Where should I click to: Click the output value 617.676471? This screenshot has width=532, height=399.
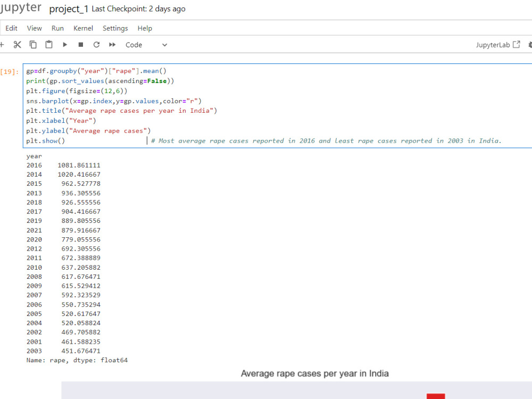tap(81, 277)
